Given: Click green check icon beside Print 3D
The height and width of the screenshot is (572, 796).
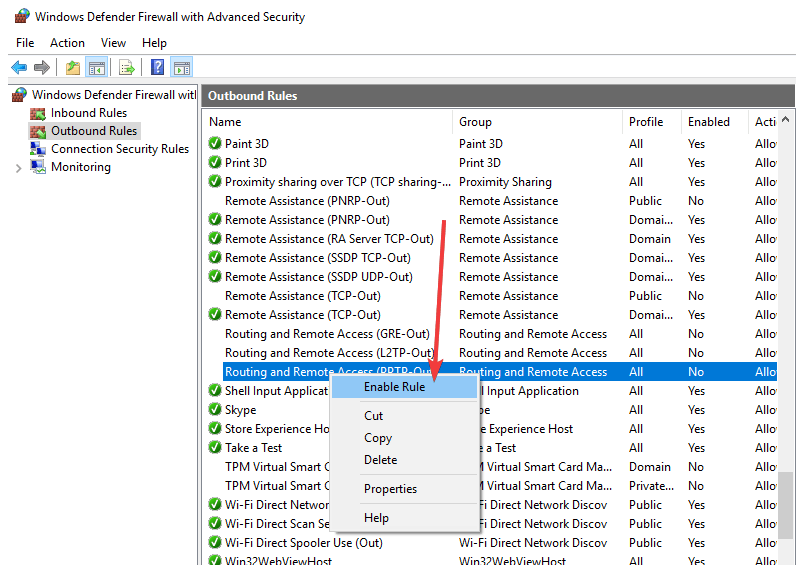Looking at the screenshot, I should click(215, 162).
